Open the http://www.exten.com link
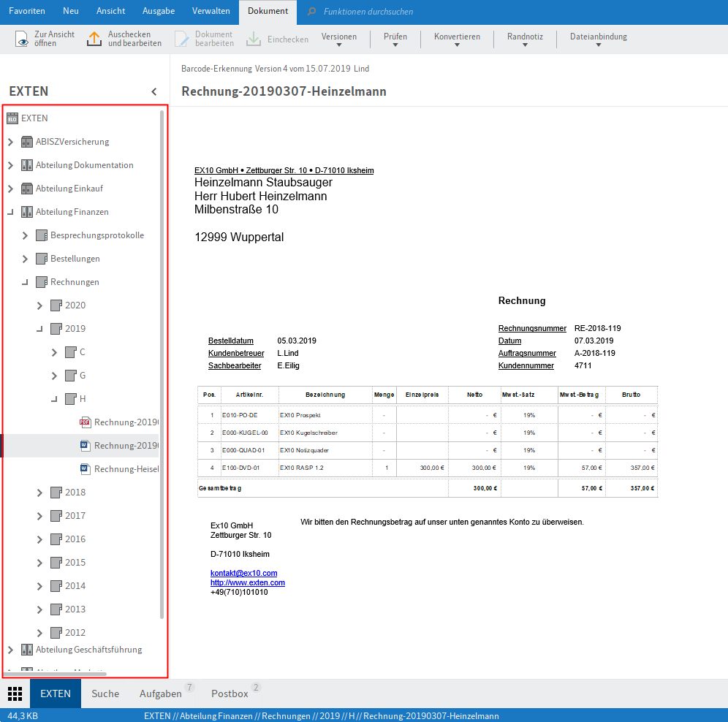The image size is (728, 722). [247, 582]
